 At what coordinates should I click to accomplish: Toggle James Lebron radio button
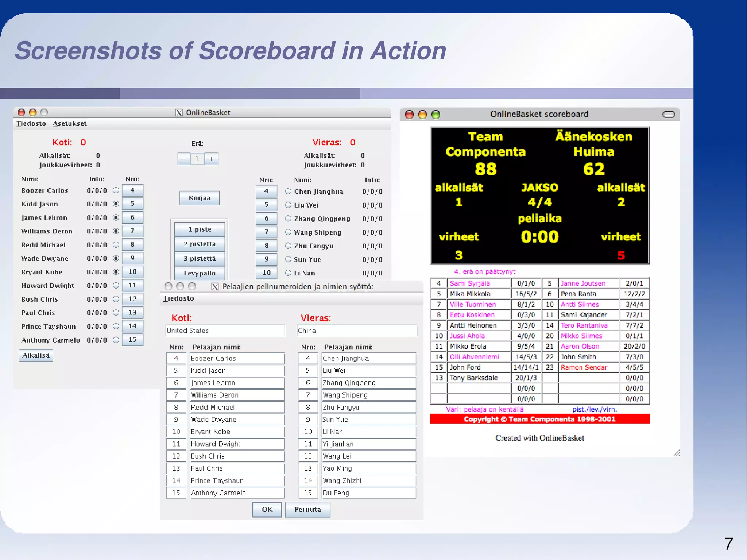[116, 217]
